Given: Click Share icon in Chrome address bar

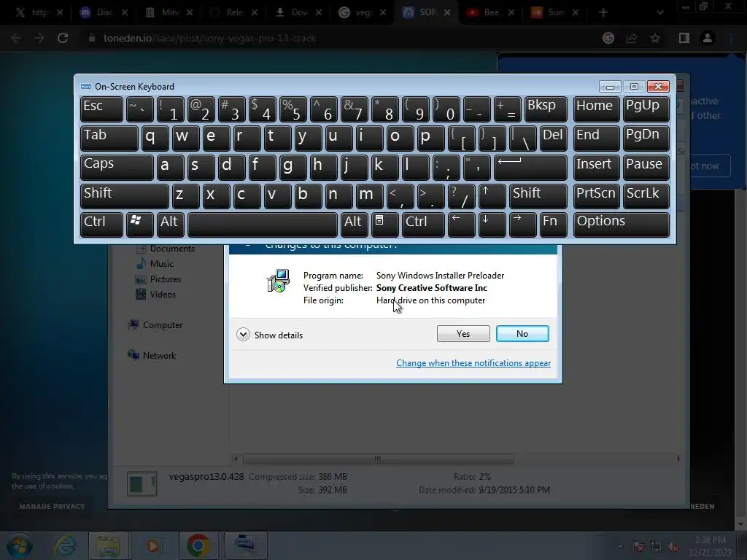Looking at the screenshot, I should [x=632, y=38].
